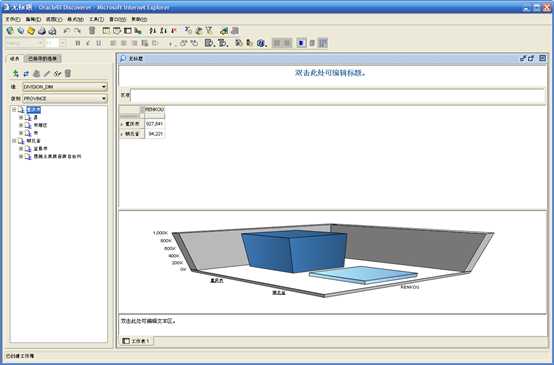Image resolution: width=554 pixels, height=365 pixels.
Task: Open the 帮助(H) help menu
Action: click(x=139, y=19)
